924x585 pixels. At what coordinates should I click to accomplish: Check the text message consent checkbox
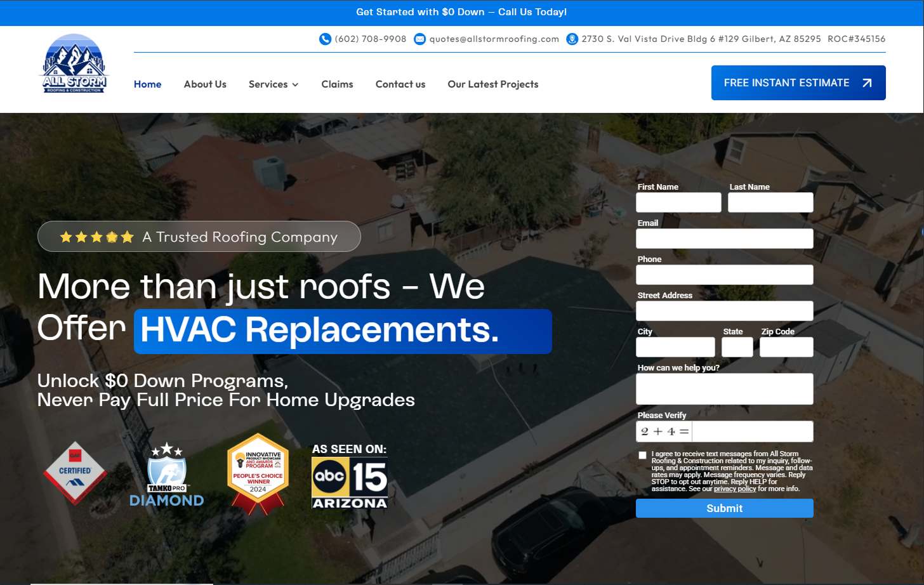click(642, 456)
